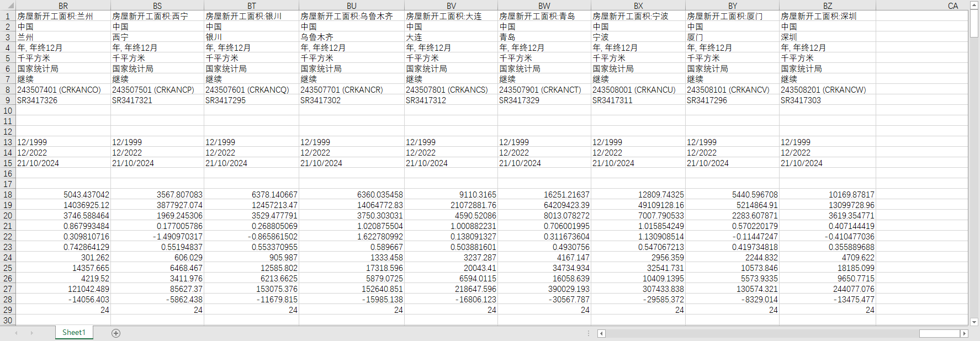Viewport: 980px width, 341px height.
Task: Add a new sheet with plus icon
Action: point(116,333)
